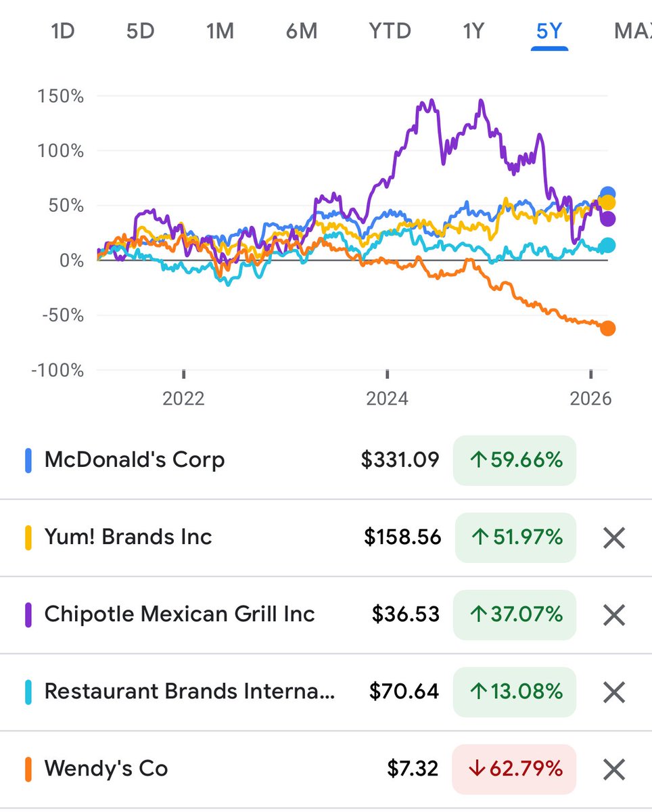Click McDonald's 59.66% gain badge
This screenshot has width=652, height=812.
point(514,461)
